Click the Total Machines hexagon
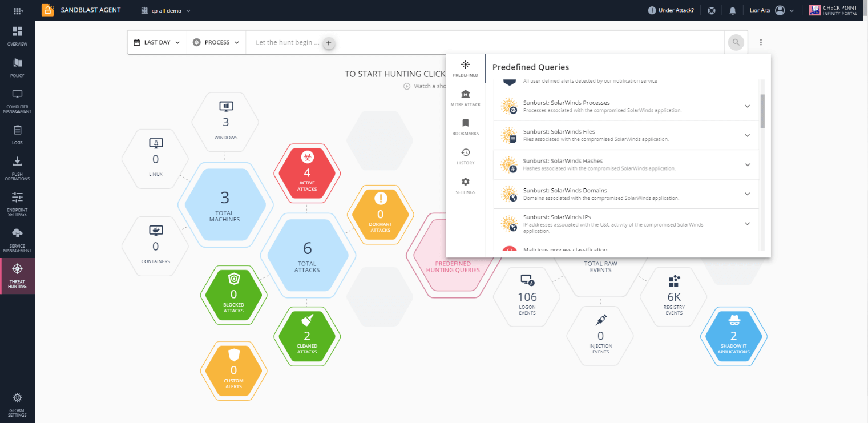Image resolution: width=868 pixels, height=423 pixels. pos(225,204)
